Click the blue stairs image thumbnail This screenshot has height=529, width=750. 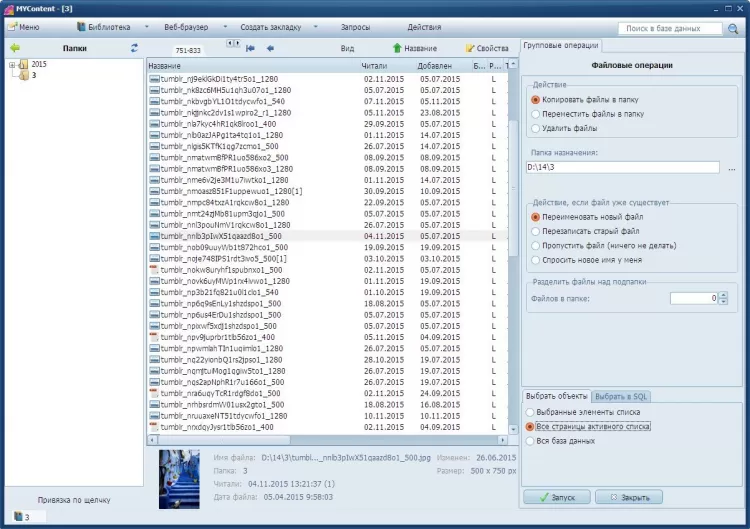coord(179,479)
